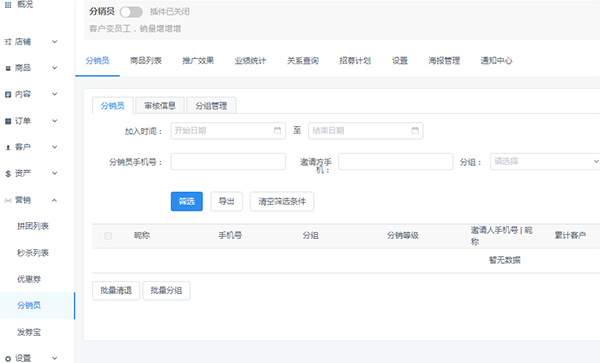
Task: Click the 商品 goods sidebar icon
Action: coord(8,68)
